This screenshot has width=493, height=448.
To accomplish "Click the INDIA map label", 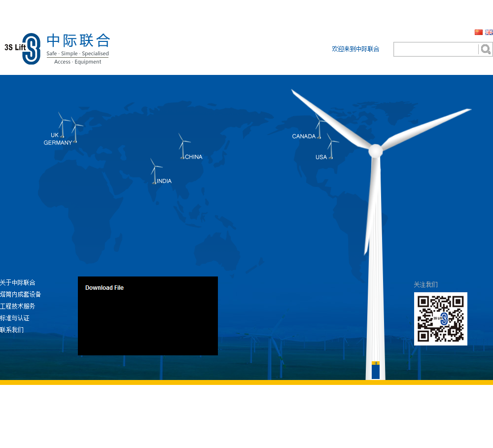I will 164,181.
